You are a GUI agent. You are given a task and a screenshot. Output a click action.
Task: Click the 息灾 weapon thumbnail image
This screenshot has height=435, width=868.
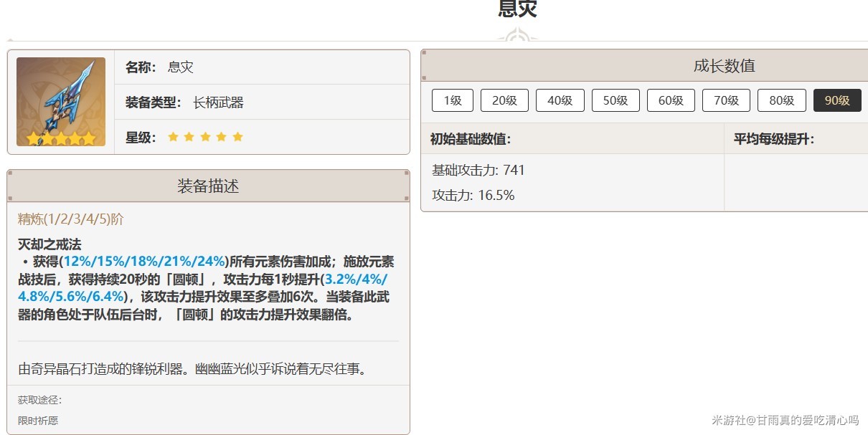click(x=61, y=102)
